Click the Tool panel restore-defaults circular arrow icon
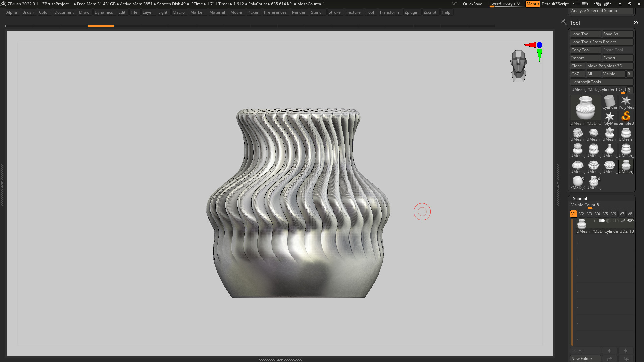The width and height of the screenshot is (644, 362). pyautogui.click(x=636, y=23)
